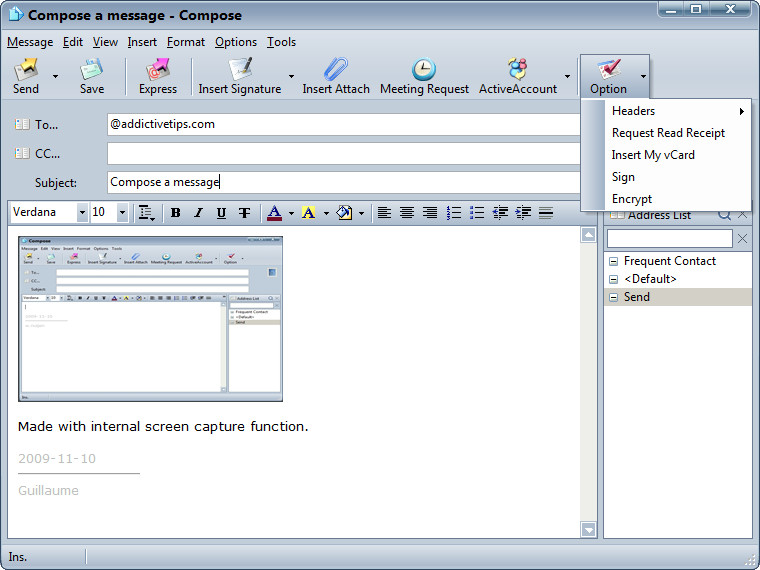
Task: Click the Guillaume signature text
Action: [48, 491]
